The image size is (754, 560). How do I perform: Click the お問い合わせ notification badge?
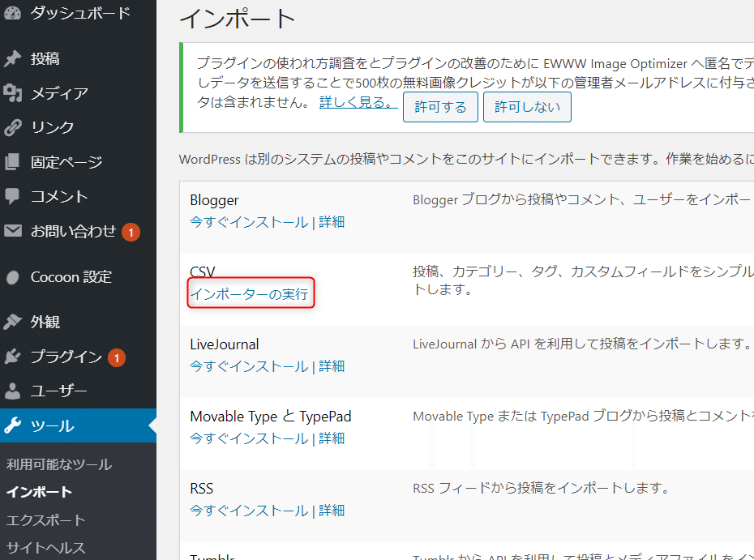coord(131,232)
